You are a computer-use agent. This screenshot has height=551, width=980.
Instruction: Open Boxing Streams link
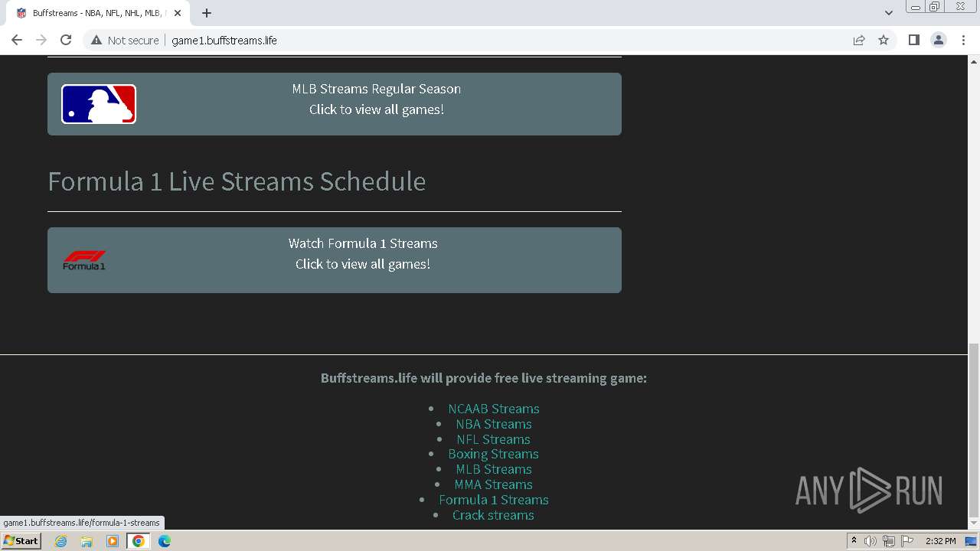click(x=494, y=454)
